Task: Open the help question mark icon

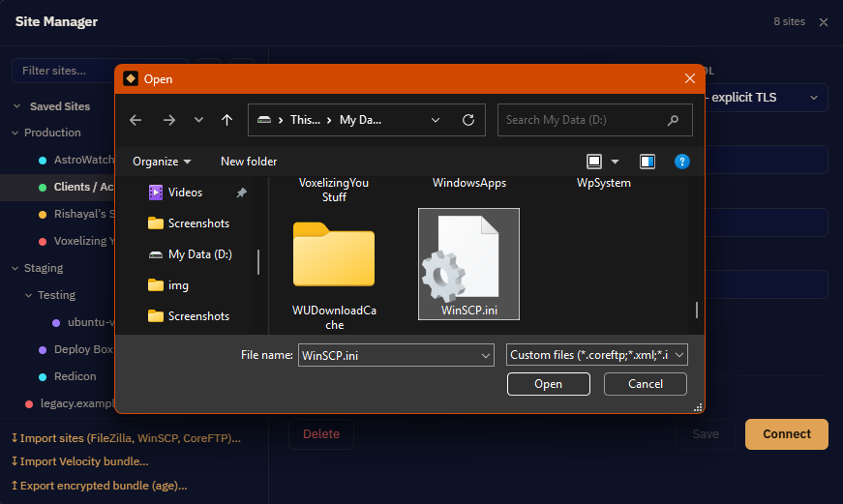Action: 681,162
